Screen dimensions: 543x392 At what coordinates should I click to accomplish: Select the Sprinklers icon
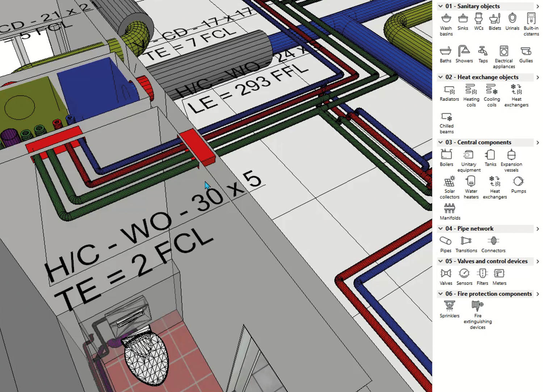pyautogui.click(x=449, y=306)
